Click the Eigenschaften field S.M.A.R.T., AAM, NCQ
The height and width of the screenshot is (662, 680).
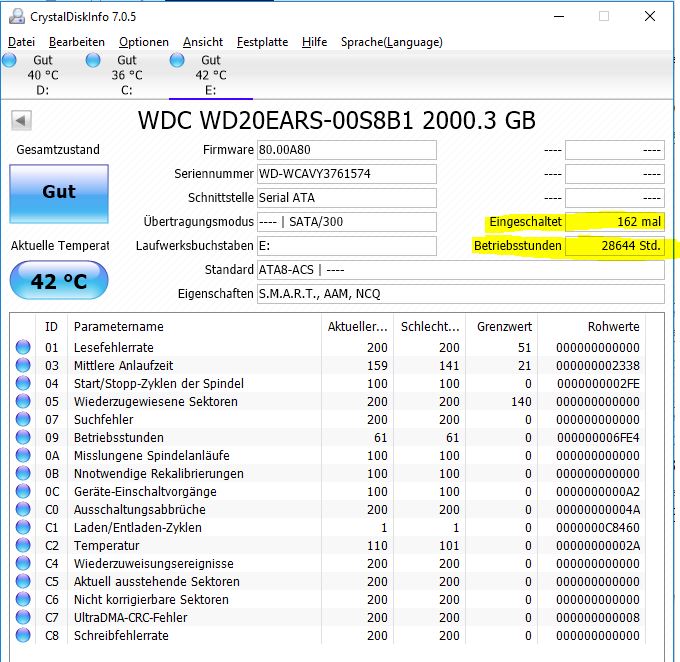pyautogui.click(x=461, y=294)
